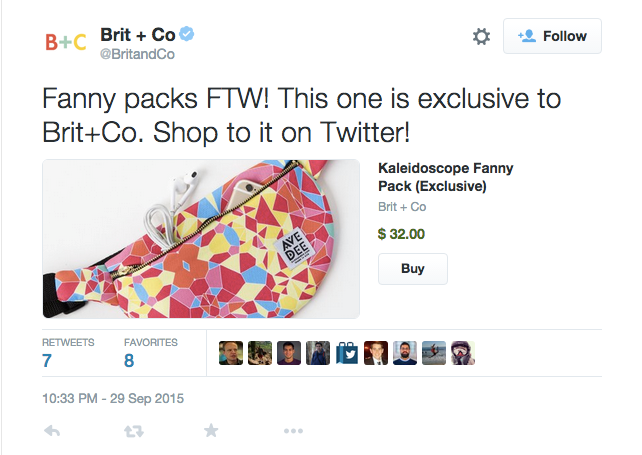The width and height of the screenshot is (642, 455).
Task: View the fanny pack product image
Action: pyautogui.click(x=201, y=239)
